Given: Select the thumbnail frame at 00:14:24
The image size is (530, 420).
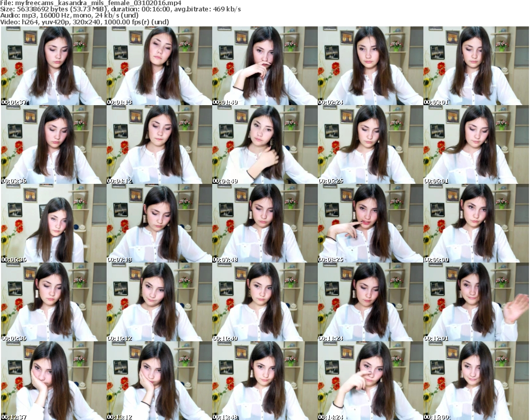Looking at the screenshot, I should point(370,381).
